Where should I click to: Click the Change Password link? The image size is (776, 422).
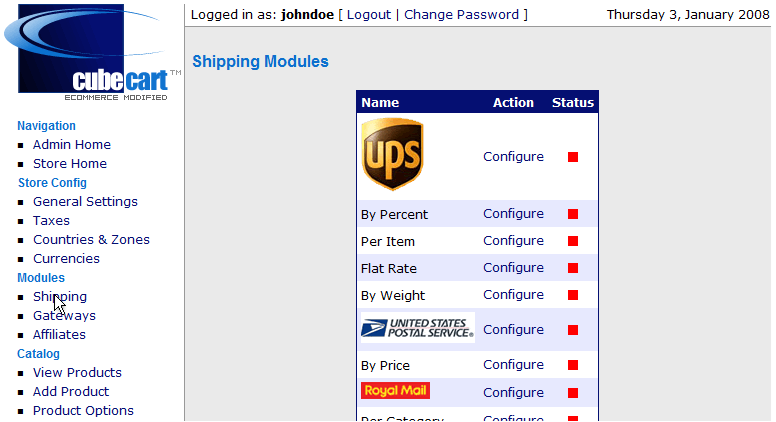(461, 15)
